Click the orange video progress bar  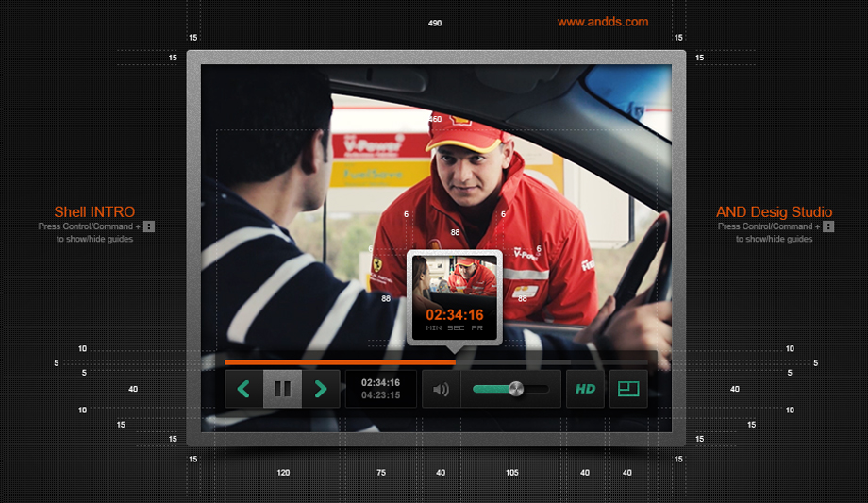point(340,362)
